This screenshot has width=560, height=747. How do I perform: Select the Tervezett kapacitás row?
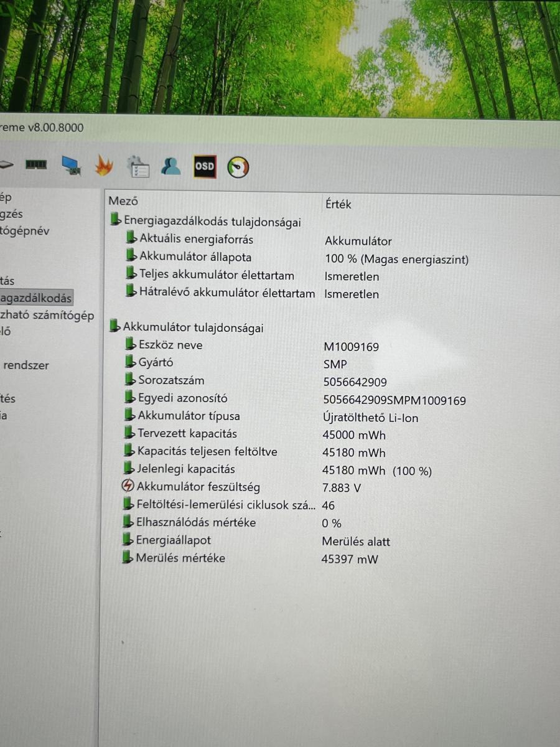[x=187, y=434]
